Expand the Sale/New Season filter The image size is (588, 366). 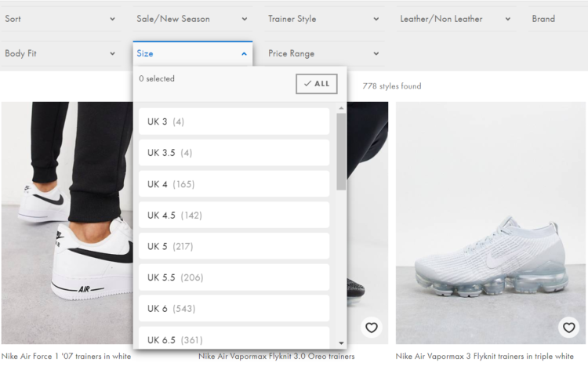click(x=192, y=19)
